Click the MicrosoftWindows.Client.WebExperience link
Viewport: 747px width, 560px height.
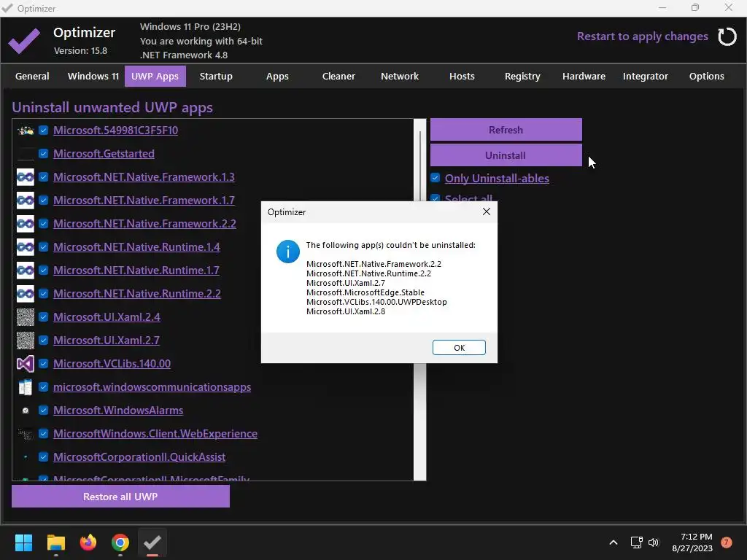155,434
